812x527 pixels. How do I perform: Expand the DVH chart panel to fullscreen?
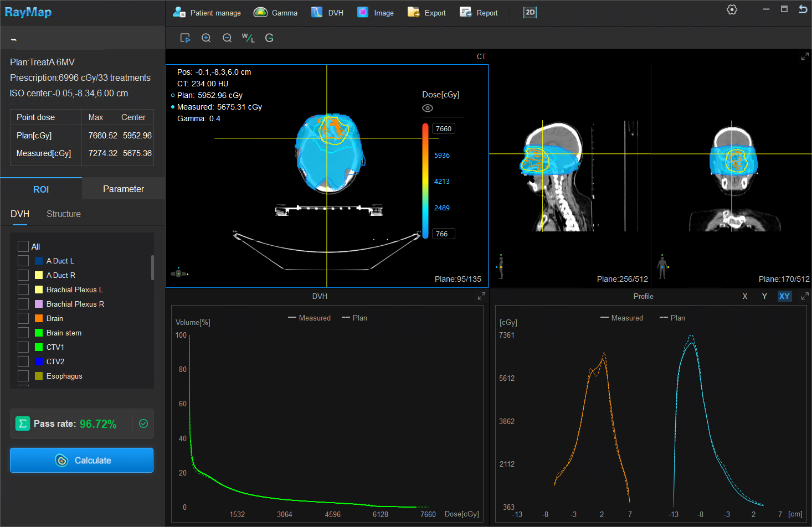[481, 296]
